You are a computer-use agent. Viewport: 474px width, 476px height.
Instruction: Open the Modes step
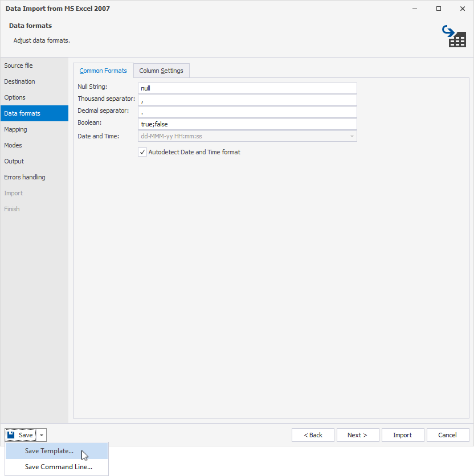34,145
